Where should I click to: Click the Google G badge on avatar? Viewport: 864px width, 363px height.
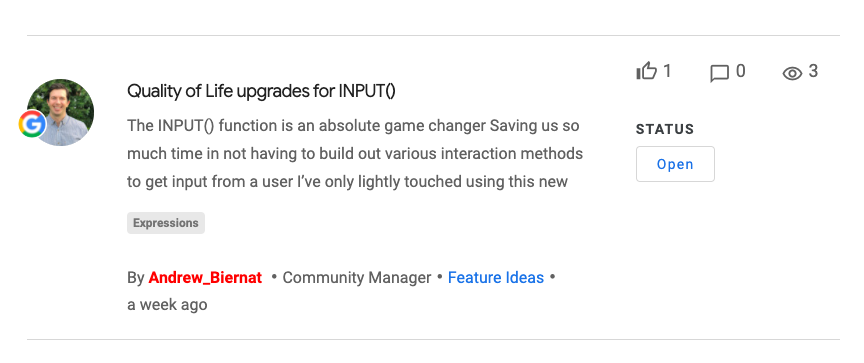click(32, 123)
